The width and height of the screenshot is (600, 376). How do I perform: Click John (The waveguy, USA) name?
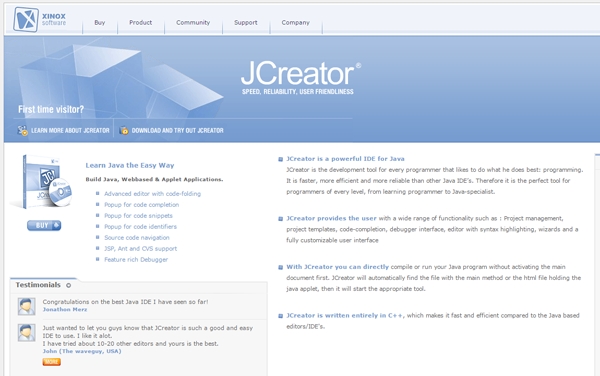pos(82,351)
